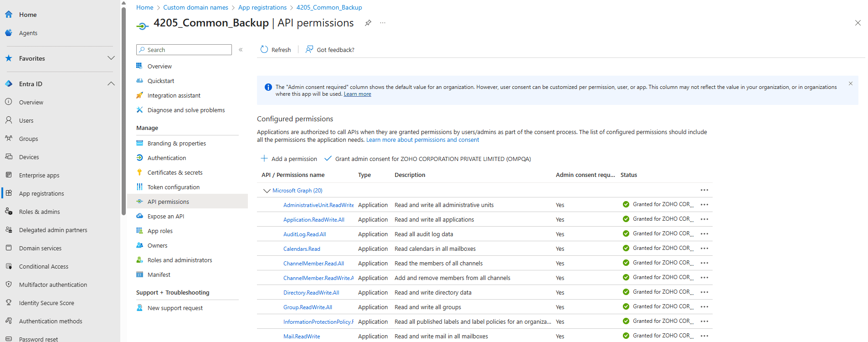Open ellipsis menu for AuditLog.Read.All row
Screen dimensions: 868x342
tap(704, 234)
